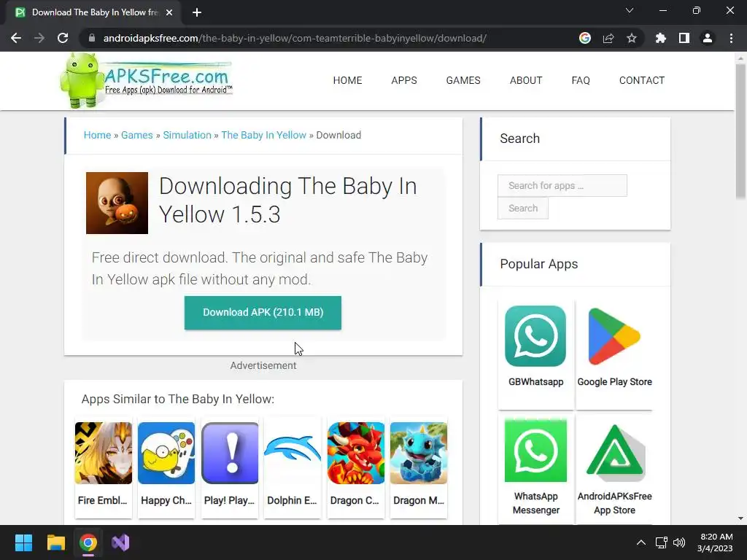Click the browser forward arrow

pos(39,38)
